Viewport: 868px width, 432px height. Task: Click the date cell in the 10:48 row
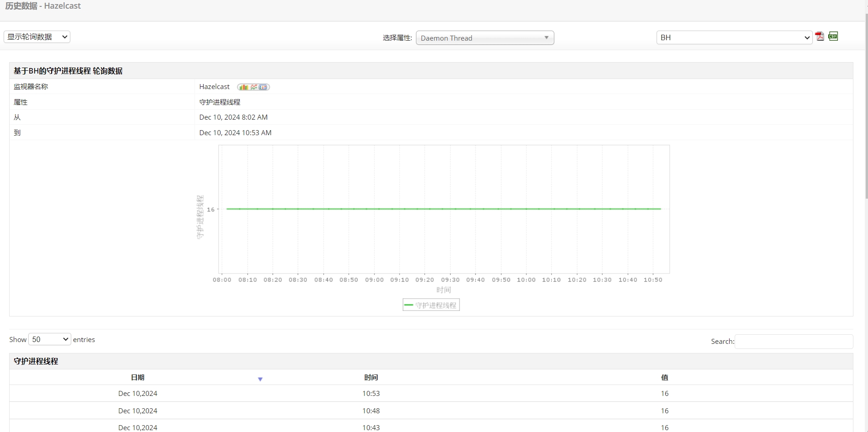pos(137,411)
